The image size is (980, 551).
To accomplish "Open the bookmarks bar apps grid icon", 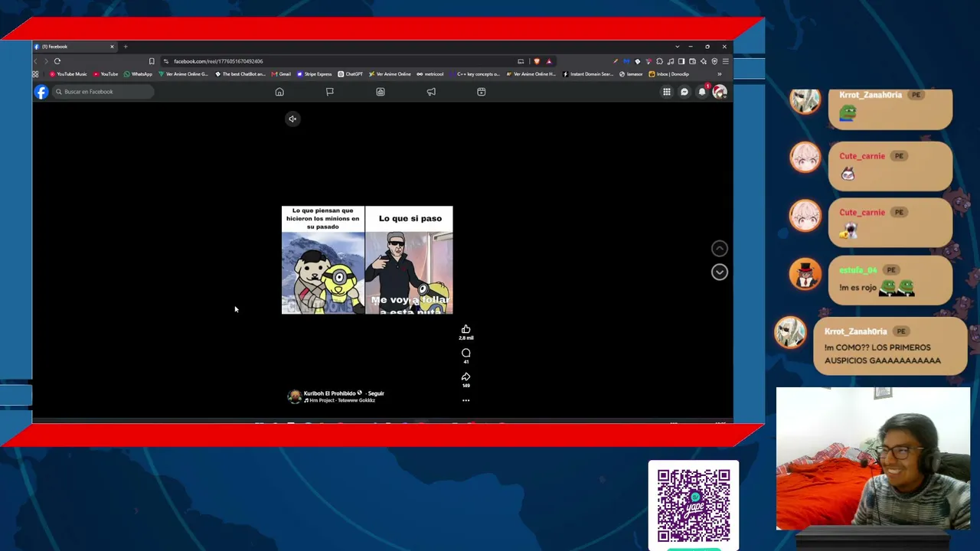I will 35,74.
